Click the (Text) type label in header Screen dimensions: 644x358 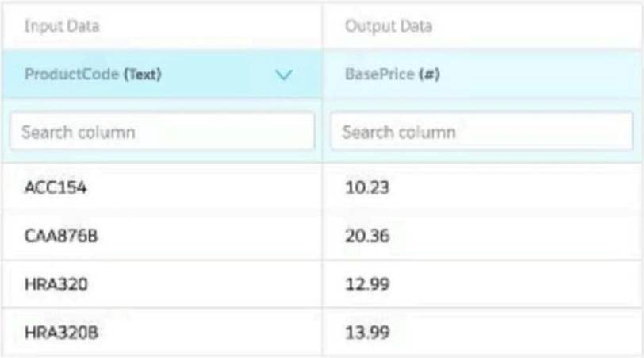click(142, 75)
